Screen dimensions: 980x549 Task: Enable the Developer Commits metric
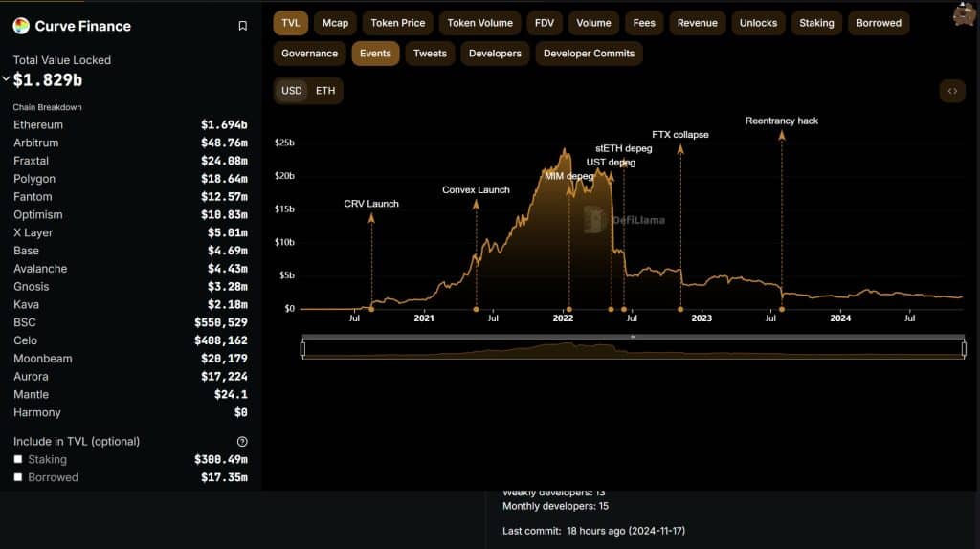589,54
